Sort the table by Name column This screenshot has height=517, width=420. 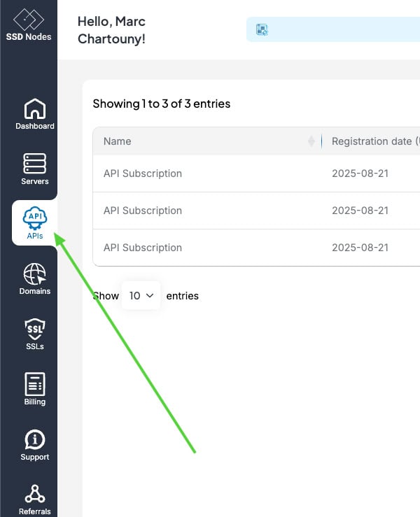pyautogui.click(x=118, y=141)
